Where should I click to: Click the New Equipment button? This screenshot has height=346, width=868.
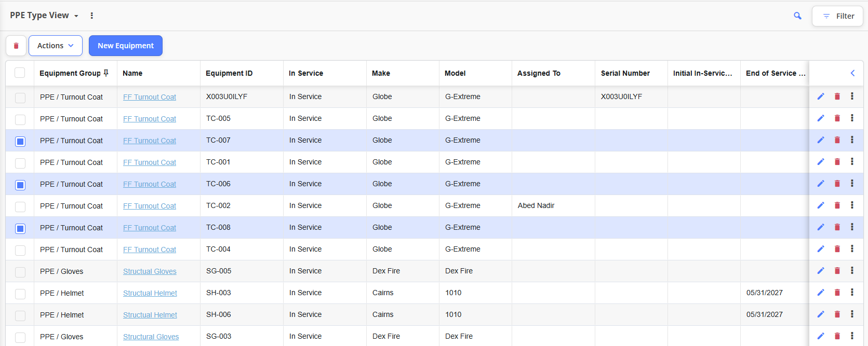pos(126,46)
